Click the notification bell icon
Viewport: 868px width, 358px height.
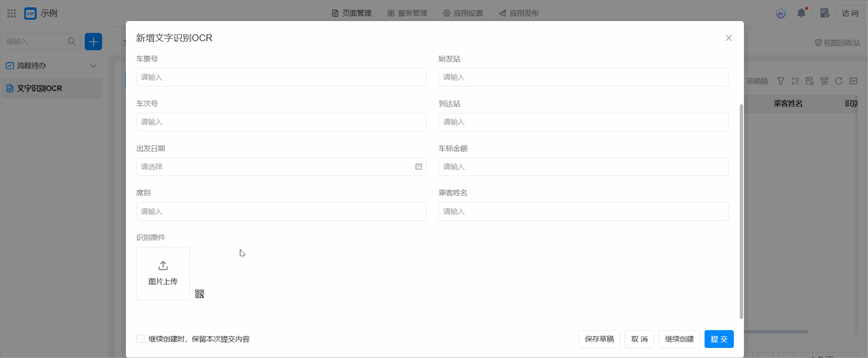(801, 13)
